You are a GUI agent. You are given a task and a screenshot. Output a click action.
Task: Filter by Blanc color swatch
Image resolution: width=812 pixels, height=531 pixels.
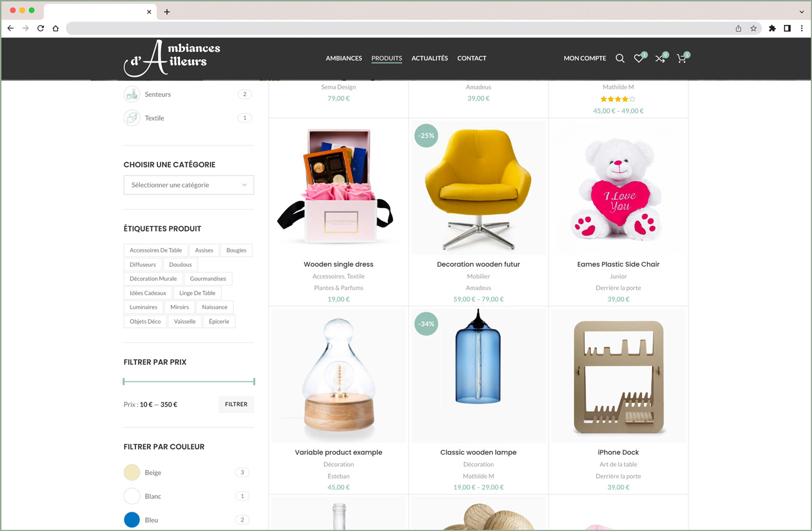132,496
